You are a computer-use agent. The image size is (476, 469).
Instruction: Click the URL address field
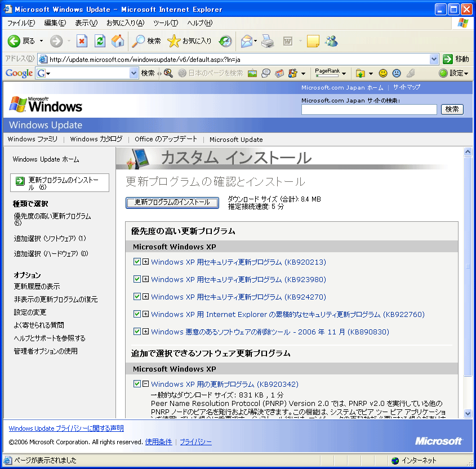[239, 60]
